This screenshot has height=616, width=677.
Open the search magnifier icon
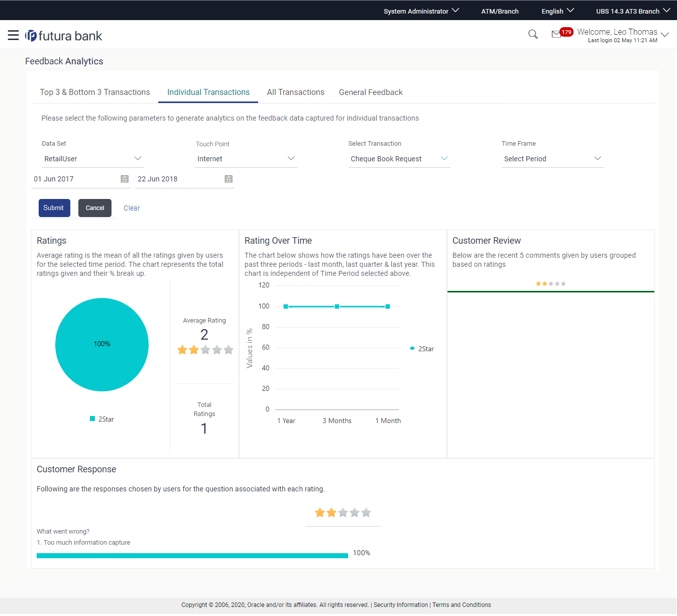coord(533,34)
